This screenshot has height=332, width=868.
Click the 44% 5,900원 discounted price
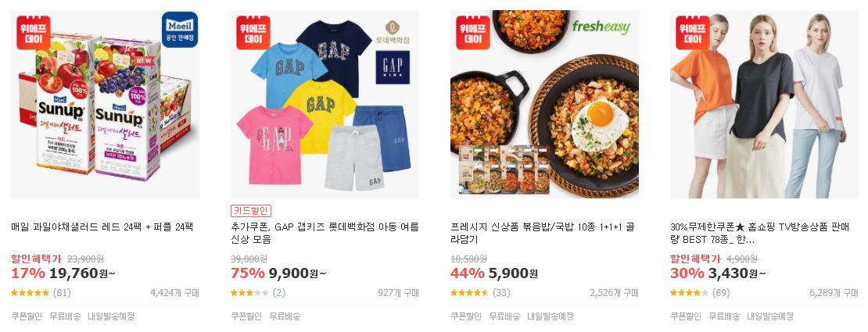click(493, 273)
